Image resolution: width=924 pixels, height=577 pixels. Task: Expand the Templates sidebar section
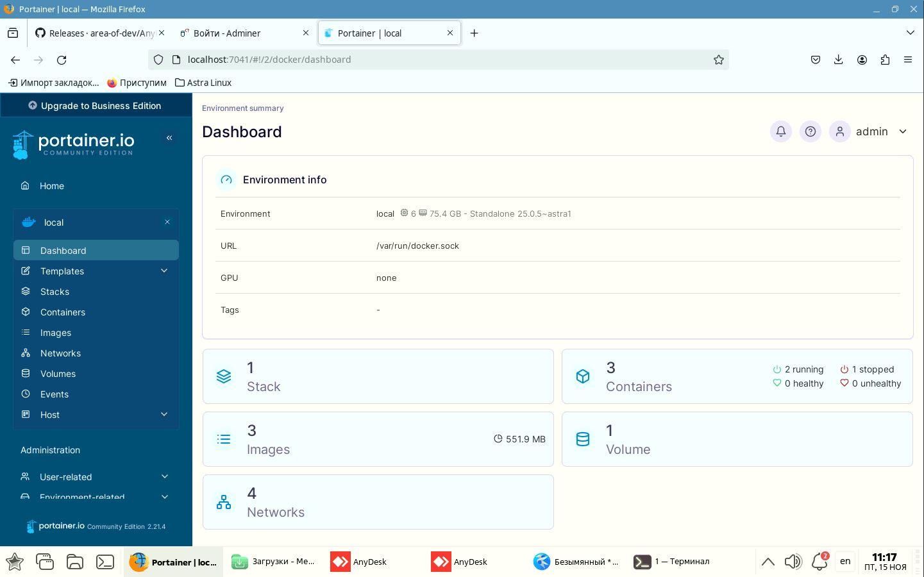tap(164, 271)
